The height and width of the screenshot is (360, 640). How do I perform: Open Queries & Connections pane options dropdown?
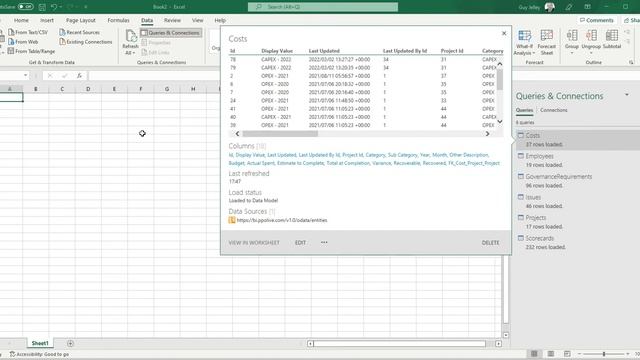(627, 95)
